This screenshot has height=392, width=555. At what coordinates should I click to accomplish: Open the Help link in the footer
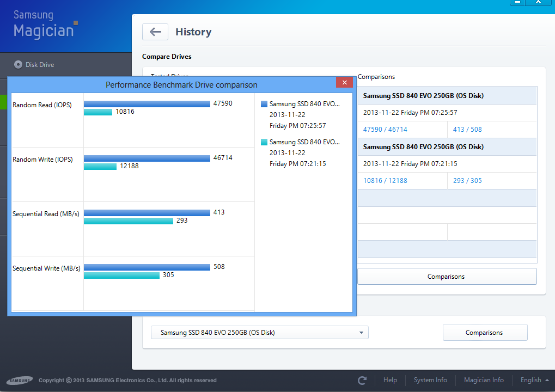point(390,380)
